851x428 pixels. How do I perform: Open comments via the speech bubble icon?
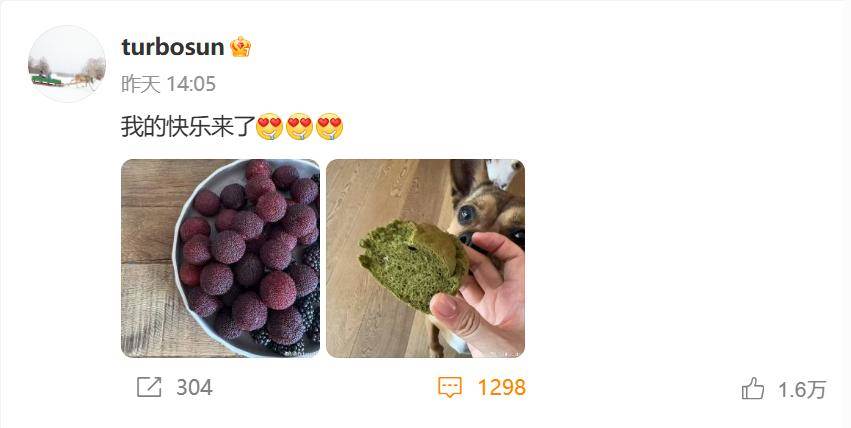pyautogui.click(x=450, y=387)
